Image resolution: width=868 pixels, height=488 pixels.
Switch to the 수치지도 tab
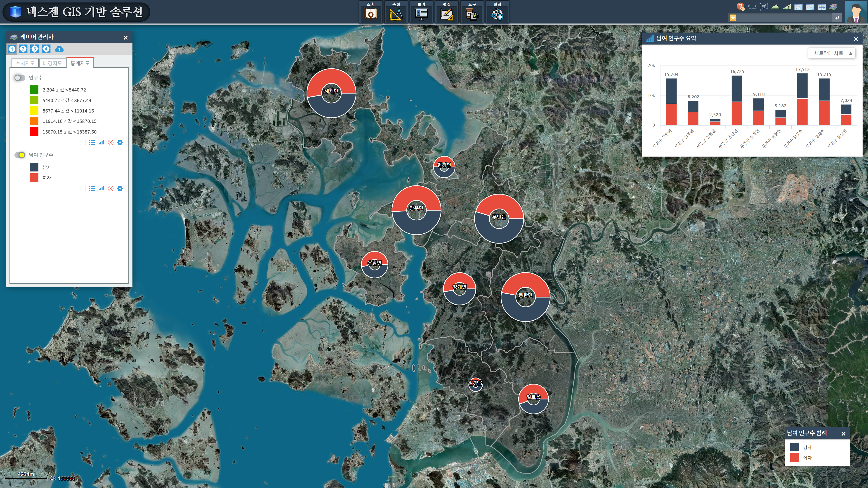click(x=25, y=63)
